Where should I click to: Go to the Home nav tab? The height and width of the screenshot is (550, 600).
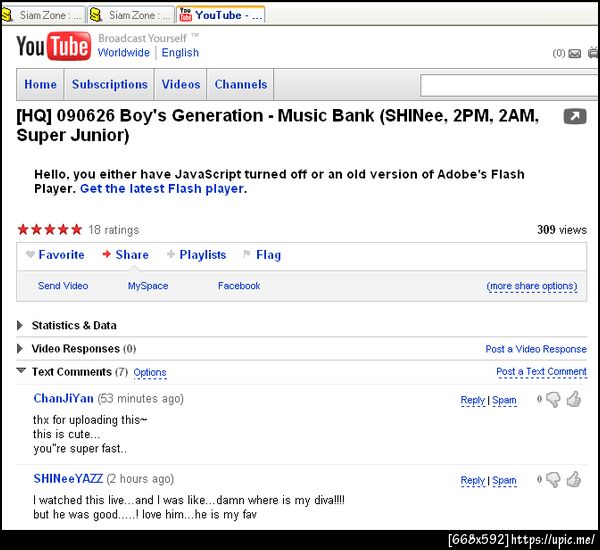[x=40, y=85]
